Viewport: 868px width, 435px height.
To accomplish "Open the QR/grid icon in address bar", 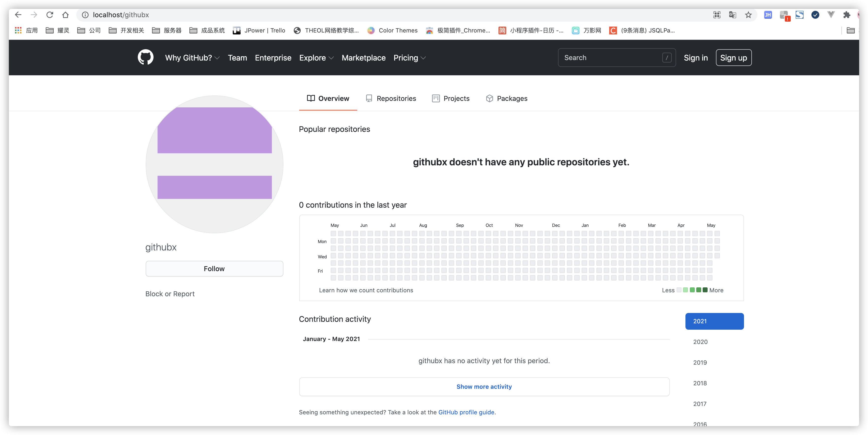I will (717, 15).
